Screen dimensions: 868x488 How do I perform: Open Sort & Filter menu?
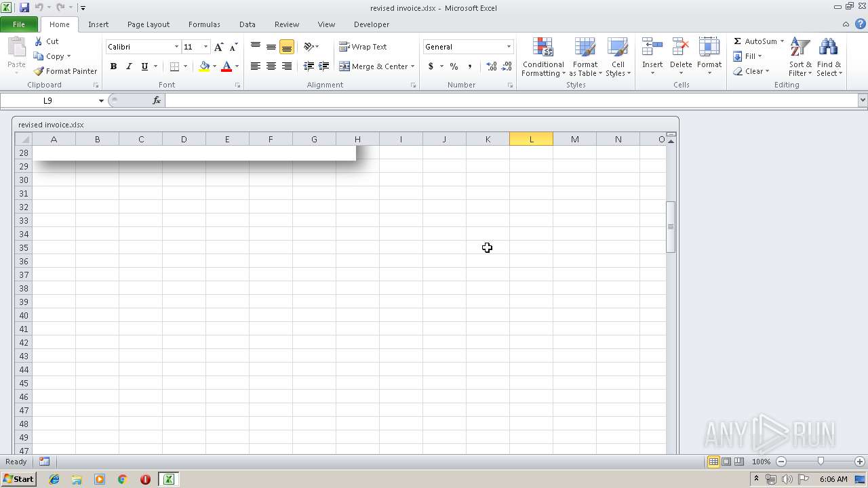(x=800, y=58)
